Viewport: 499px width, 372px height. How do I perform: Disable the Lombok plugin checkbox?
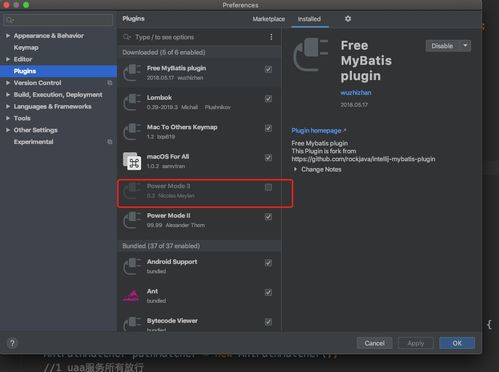tap(268, 99)
